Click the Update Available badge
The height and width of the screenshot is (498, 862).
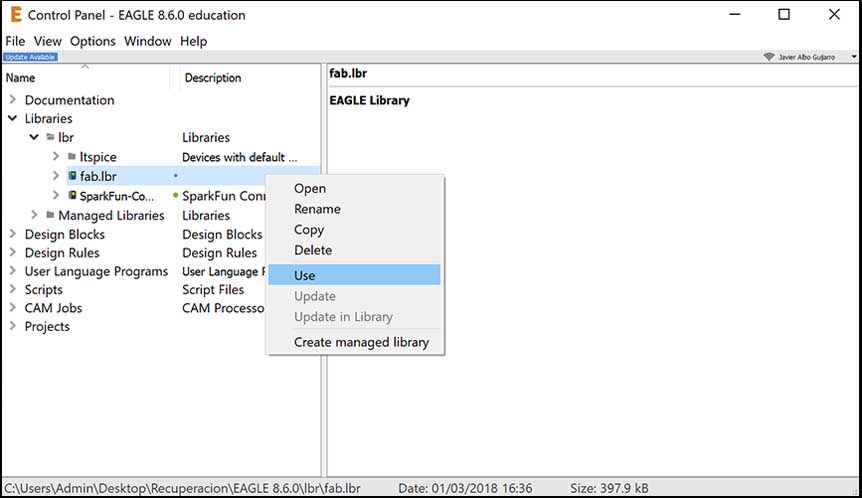tap(31, 57)
